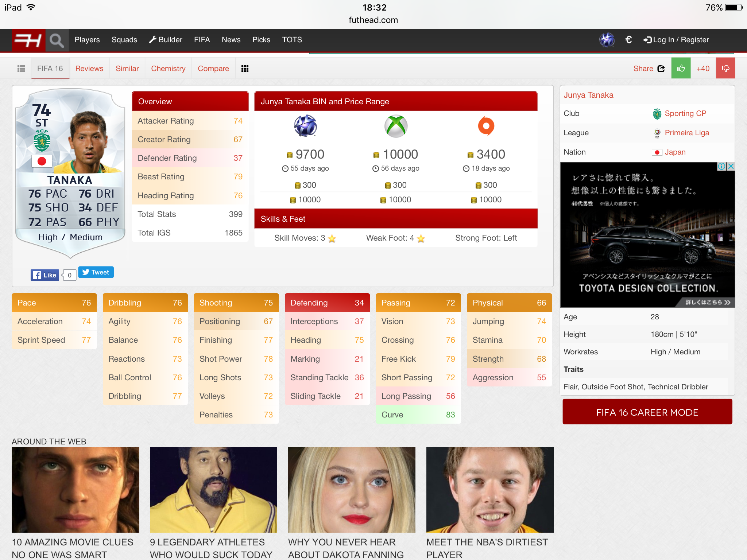
Task: Click the +40 vote count
Action: click(703, 69)
